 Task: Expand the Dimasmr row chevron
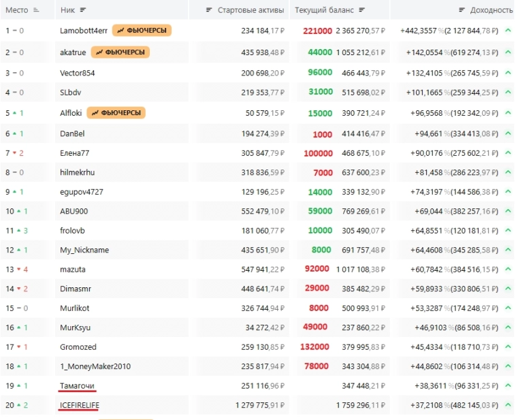pos(508,289)
